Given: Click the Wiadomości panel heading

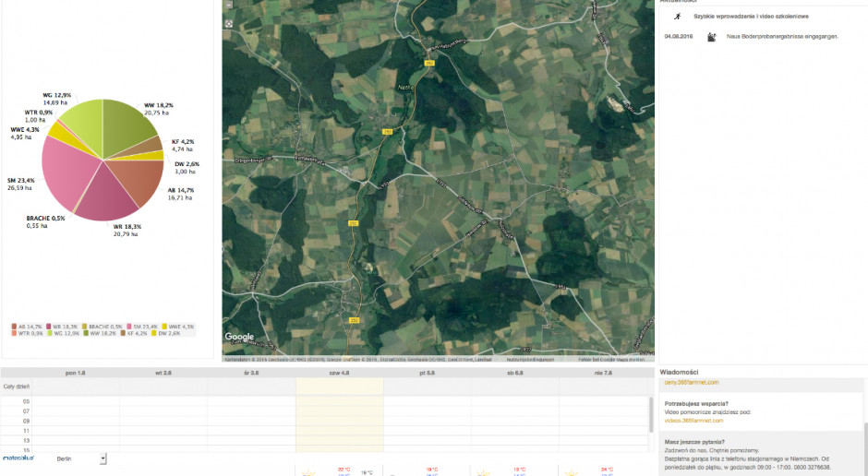Looking at the screenshot, I should tap(679, 372).
